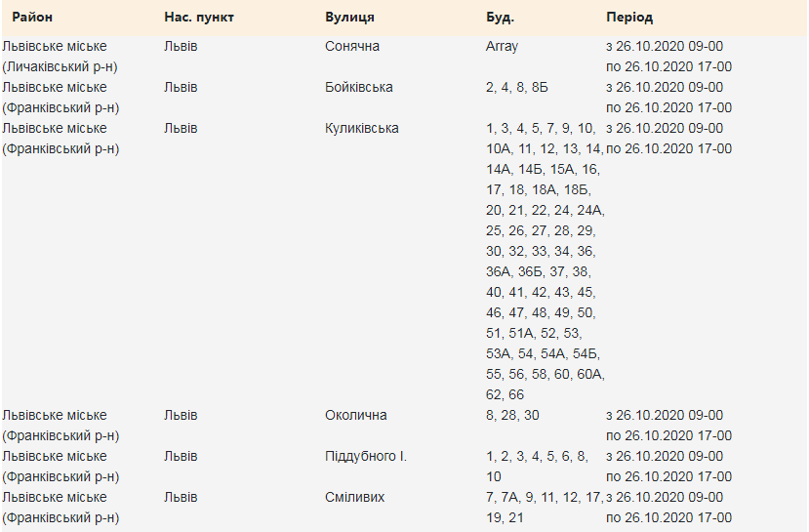Click the street name "Сонячна"
The height and width of the screenshot is (532, 809).
tap(352, 47)
